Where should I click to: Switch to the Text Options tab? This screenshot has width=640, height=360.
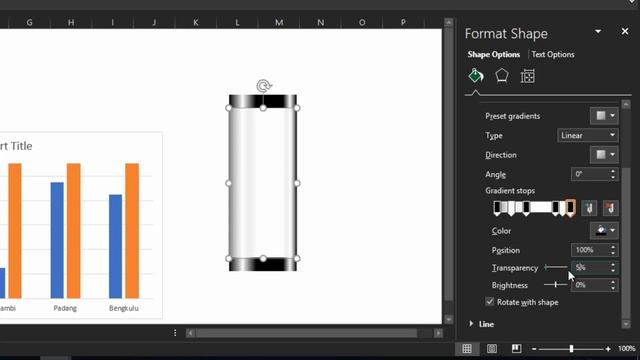coord(553,54)
